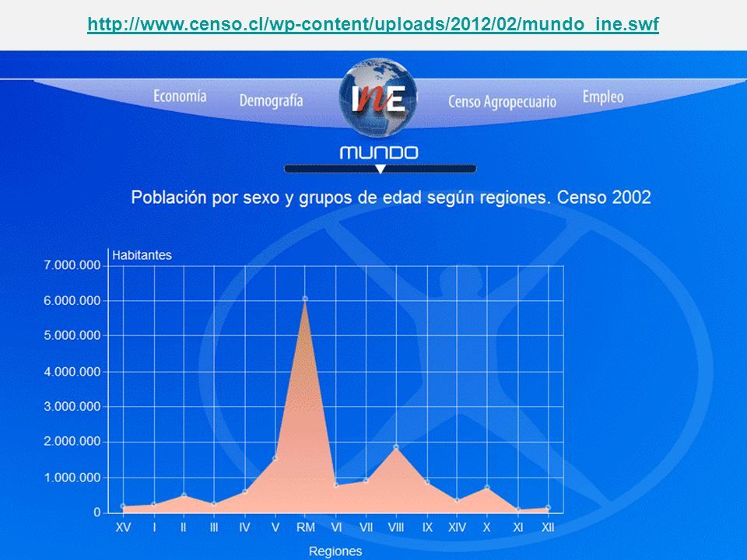
Task: Select the XIV region data point
Action: (x=457, y=500)
